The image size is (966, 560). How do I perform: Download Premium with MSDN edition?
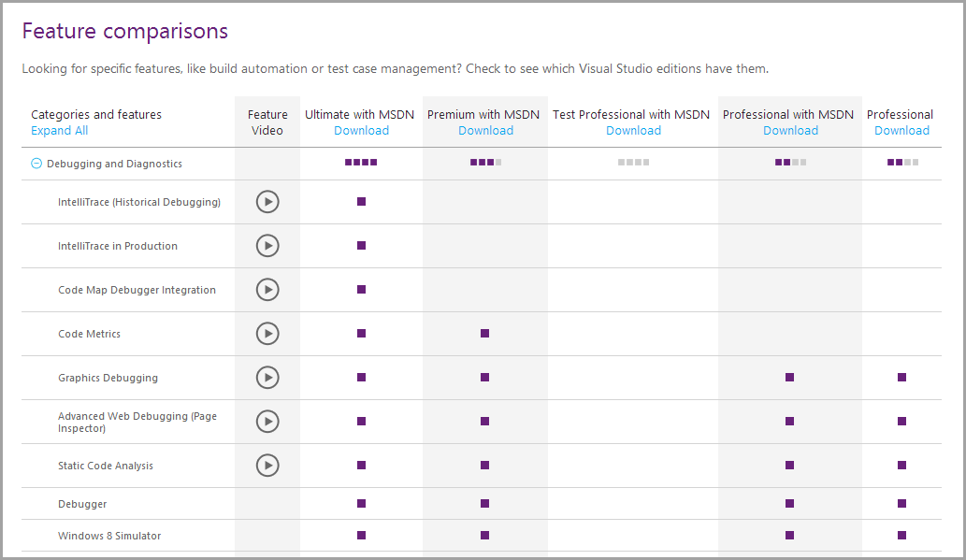coord(485,131)
